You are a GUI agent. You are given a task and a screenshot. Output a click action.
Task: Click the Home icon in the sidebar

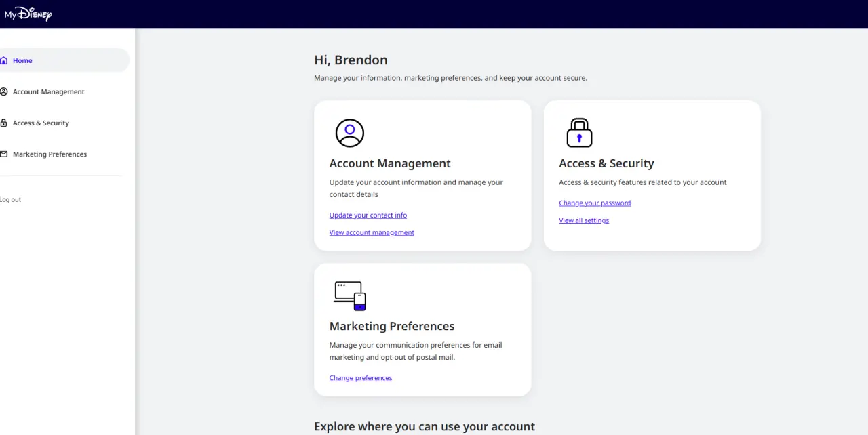[3, 60]
